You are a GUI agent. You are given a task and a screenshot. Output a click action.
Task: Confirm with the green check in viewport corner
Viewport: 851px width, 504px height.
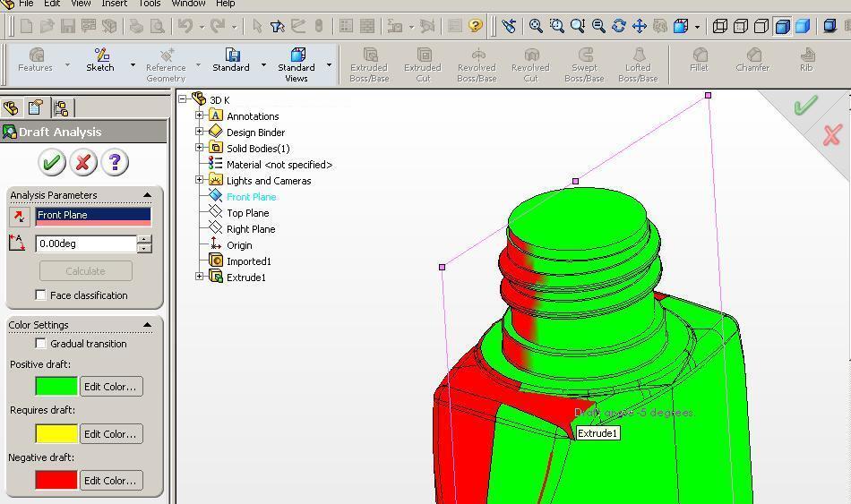pyautogui.click(x=805, y=105)
